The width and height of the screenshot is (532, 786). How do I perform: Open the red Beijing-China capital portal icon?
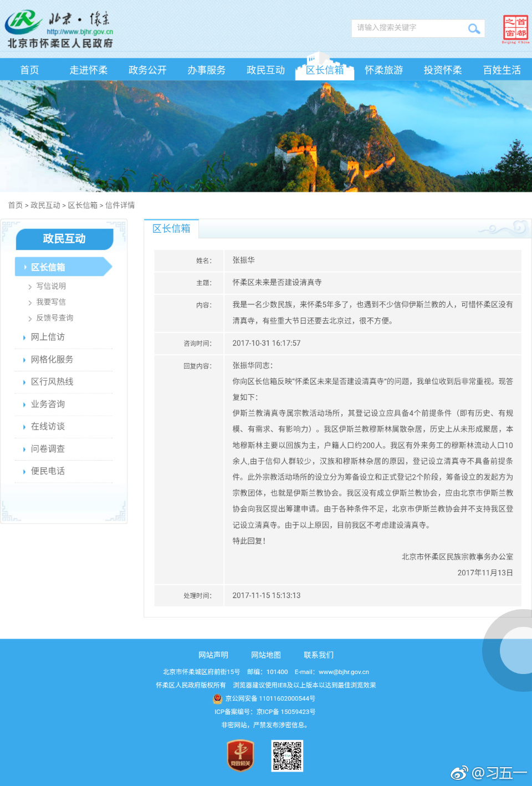tap(515, 29)
